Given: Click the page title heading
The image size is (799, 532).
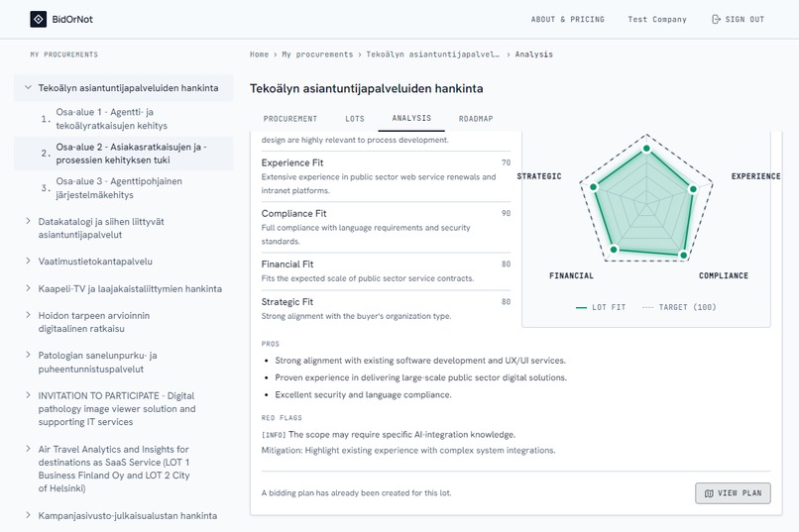Looking at the screenshot, I should click(x=367, y=88).
